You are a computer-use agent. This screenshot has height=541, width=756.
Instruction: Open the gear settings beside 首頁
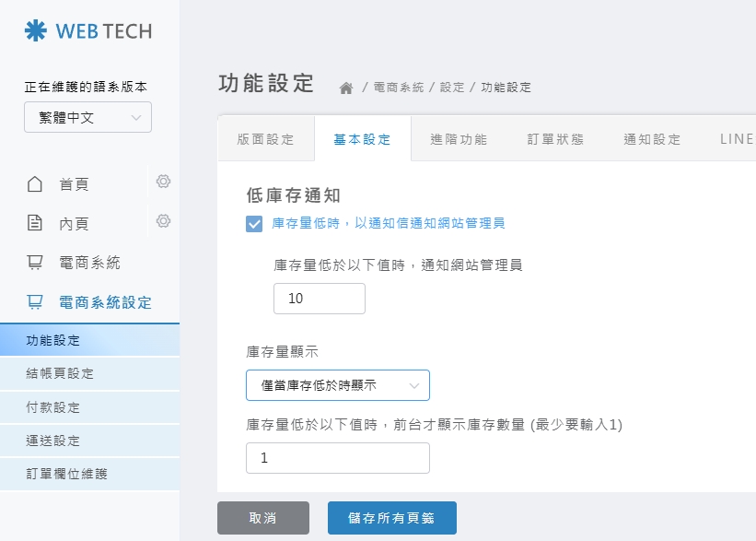tap(163, 182)
